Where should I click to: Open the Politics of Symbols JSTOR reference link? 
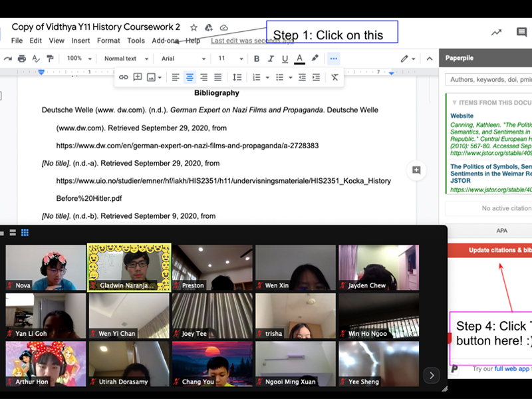pos(491,174)
